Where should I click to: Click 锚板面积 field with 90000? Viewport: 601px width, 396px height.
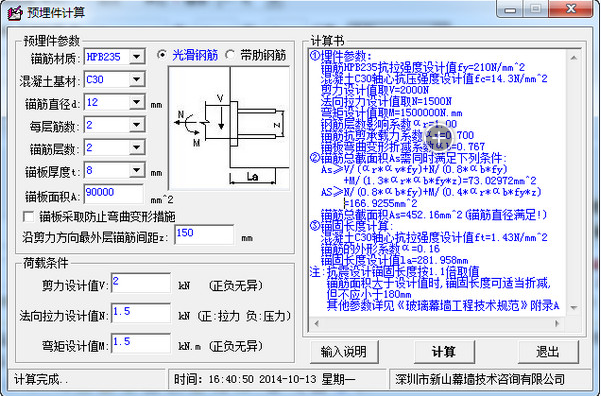[114, 194]
